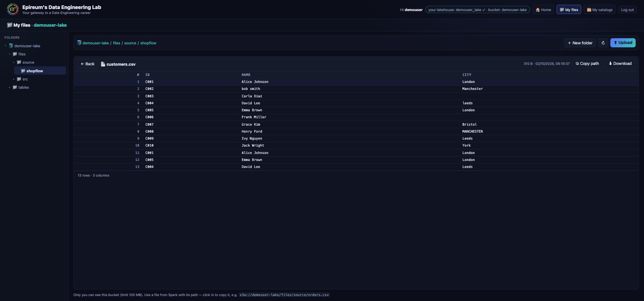This screenshot has height=301, width=644.
Task: Click the files folder icon in tree
Action: 15,54
